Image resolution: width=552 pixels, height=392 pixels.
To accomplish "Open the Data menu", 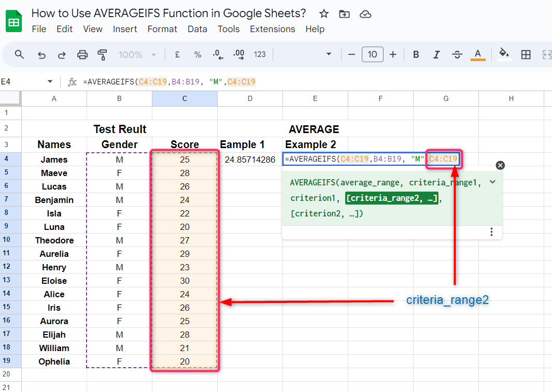I will pos(197,29).
